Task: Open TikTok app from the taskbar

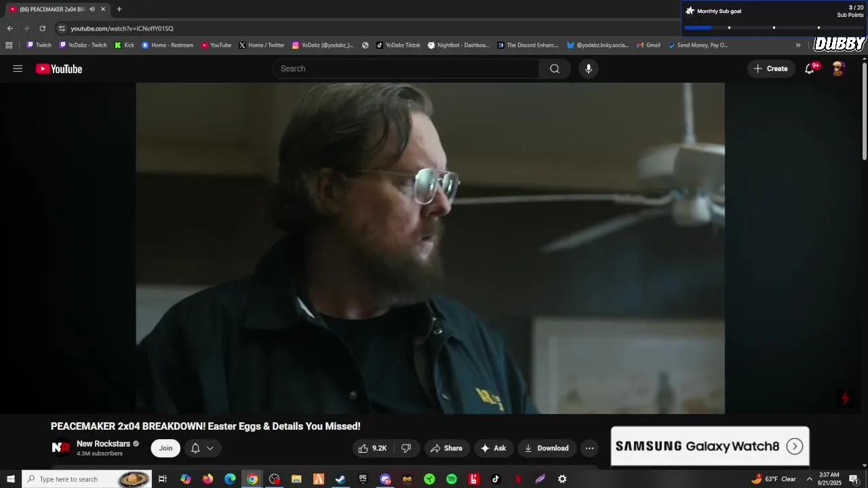Action: (496, 479)
